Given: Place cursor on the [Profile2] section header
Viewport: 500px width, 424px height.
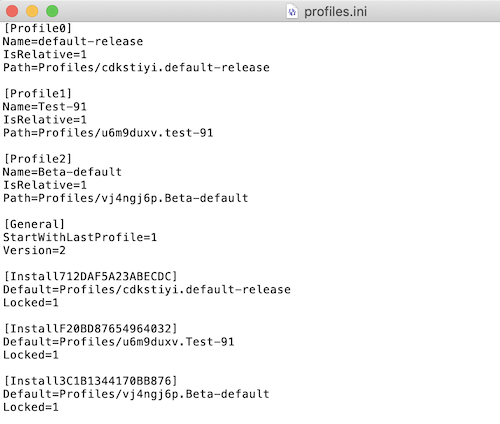Looking at the screenshot, I should tap(38, 159).
